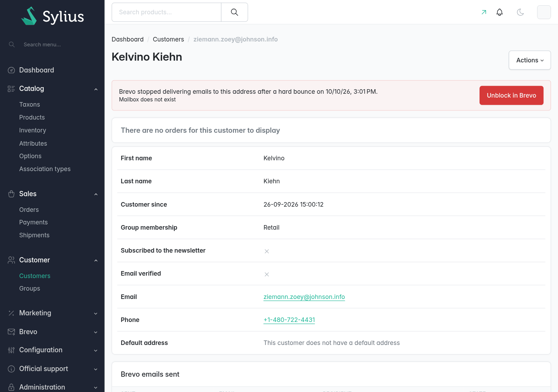The width and height of the screenshot is (558, 392).
Task: Expand the Administration section chevron
Action: click(x=96, y=387)
